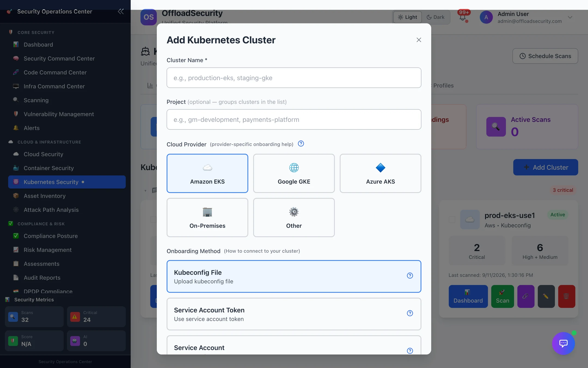Click the Assessments clipboard icon
Screen dimensions: 588x368
[x=16, y=264]
